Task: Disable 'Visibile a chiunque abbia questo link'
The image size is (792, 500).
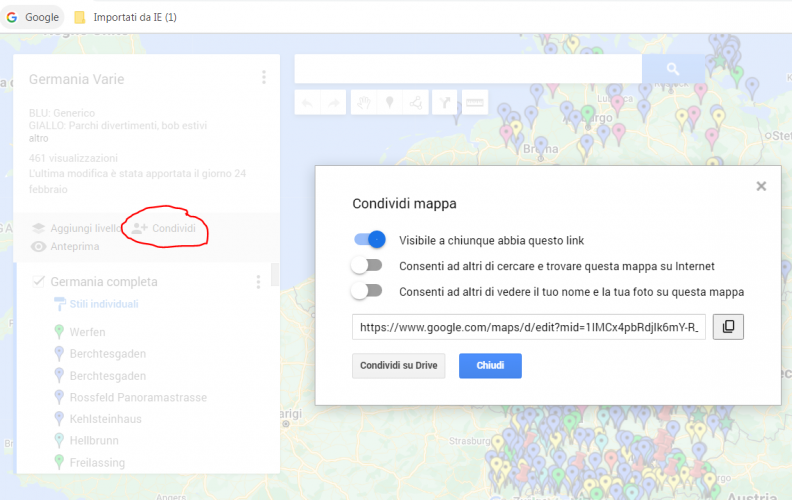Action: coord(368,240)
